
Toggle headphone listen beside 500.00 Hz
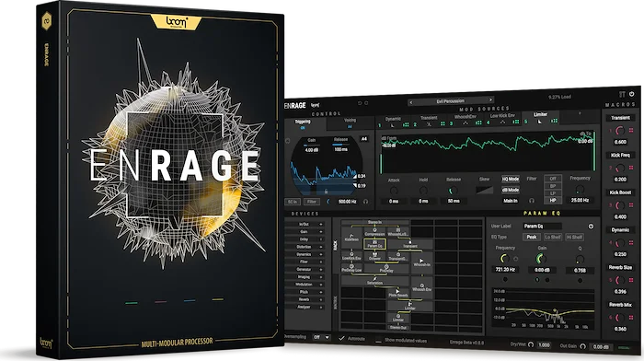pyautogui.click(x=365, y=202)
